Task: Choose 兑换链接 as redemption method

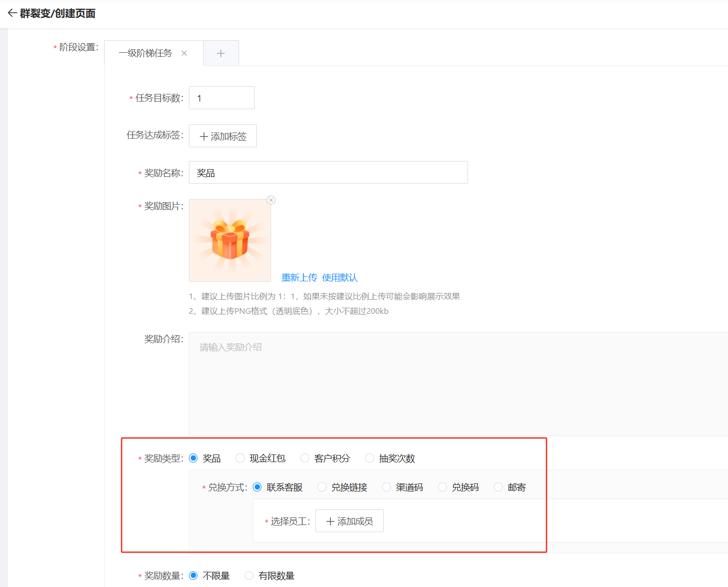Action: pos(322,487)
